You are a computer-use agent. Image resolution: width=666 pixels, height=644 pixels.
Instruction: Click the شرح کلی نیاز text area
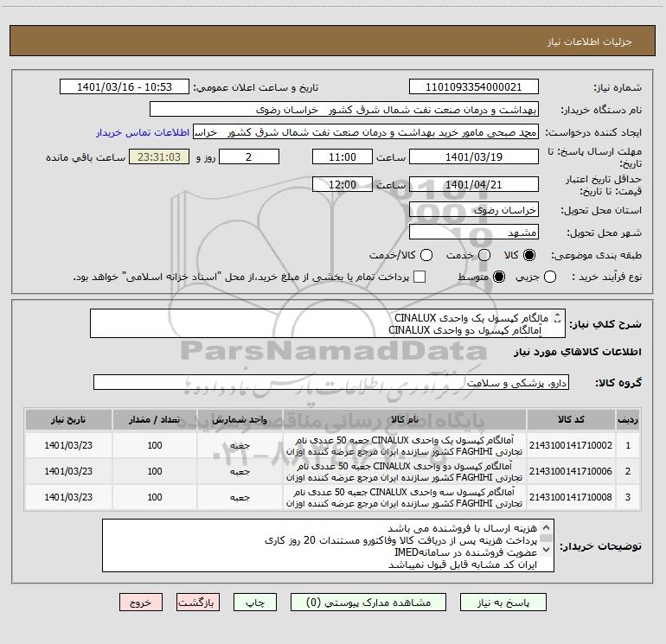coord(328,323)
